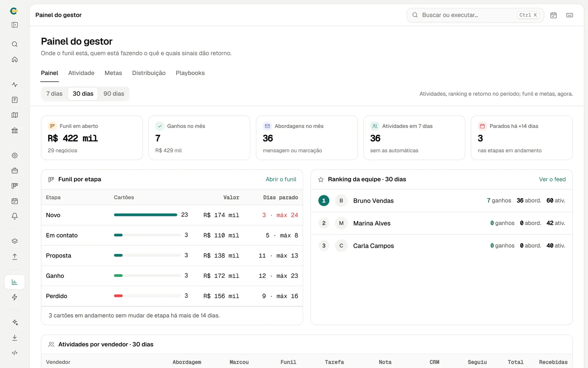Open the layers stack icon

point(15,241)
